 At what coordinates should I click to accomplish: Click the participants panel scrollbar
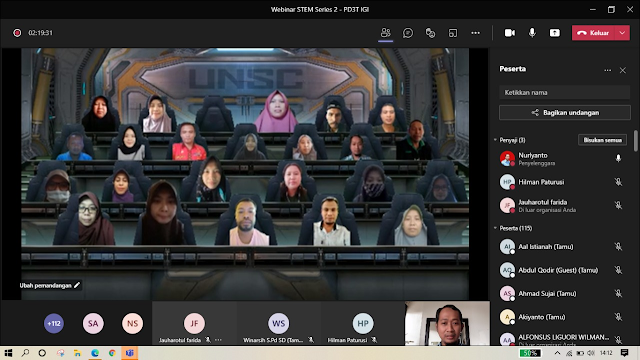click(x=636, y=141)
